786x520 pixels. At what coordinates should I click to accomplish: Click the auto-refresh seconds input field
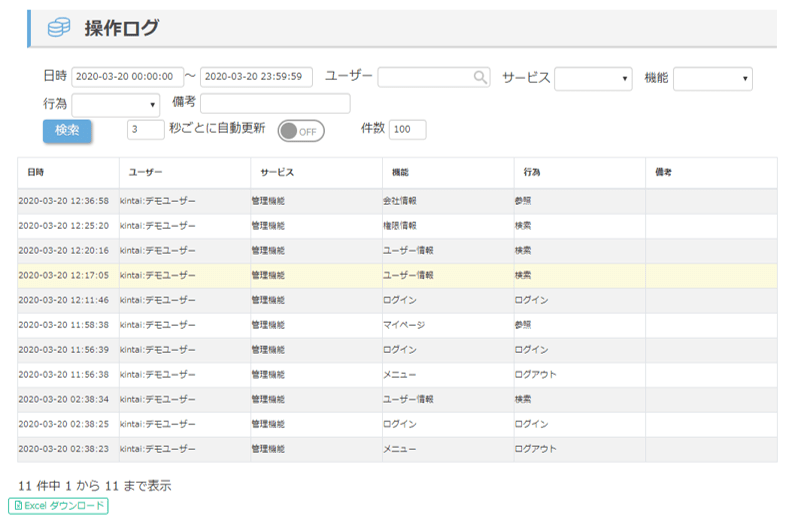click(x=146, y=130)
